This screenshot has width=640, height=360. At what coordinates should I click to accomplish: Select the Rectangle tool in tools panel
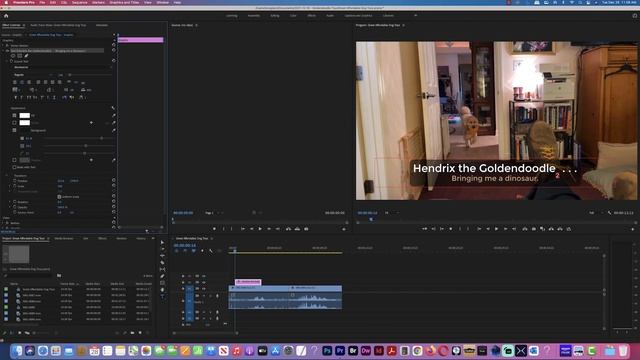[162, 283]
